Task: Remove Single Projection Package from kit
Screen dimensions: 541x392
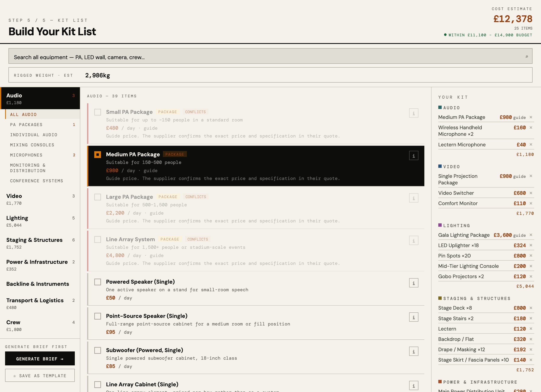Action: point(531,176)
